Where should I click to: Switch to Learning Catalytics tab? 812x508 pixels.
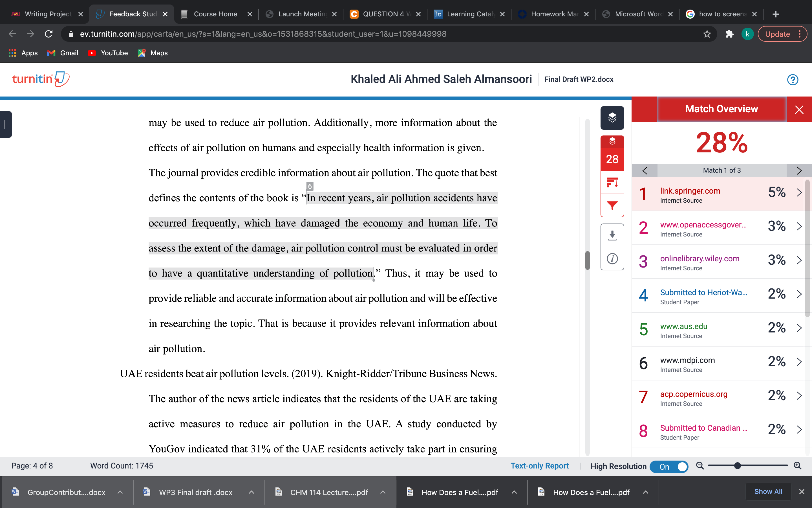coord(469,14)
